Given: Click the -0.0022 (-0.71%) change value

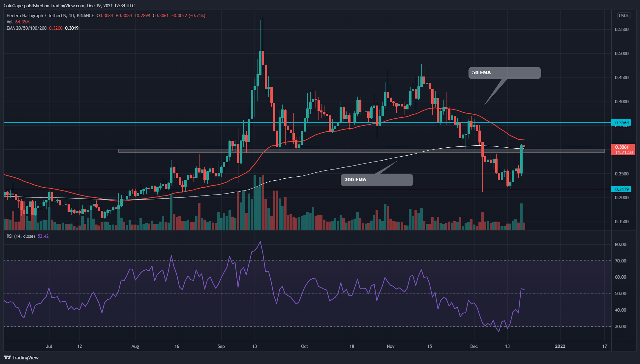Looking at the screenshot, I should point(188,15).
